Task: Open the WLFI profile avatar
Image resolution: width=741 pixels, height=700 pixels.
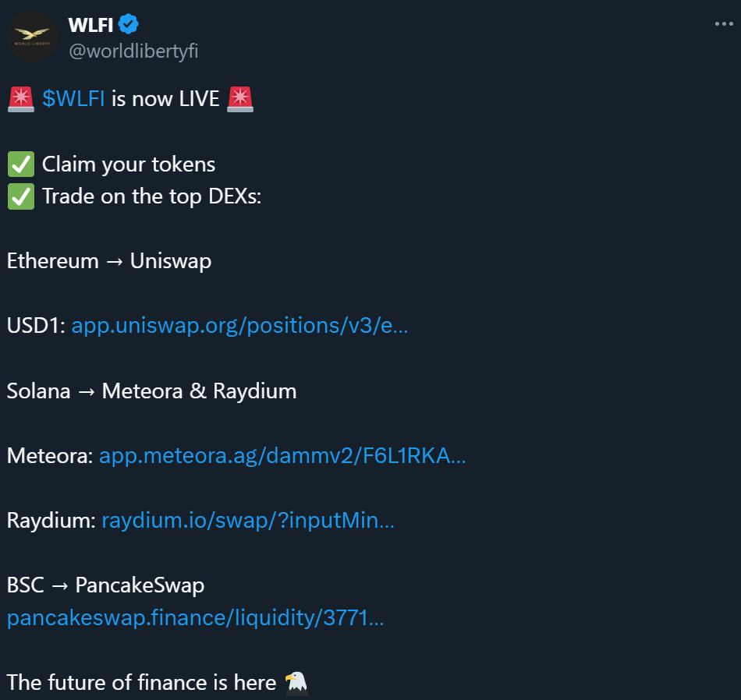Action: 32,37
